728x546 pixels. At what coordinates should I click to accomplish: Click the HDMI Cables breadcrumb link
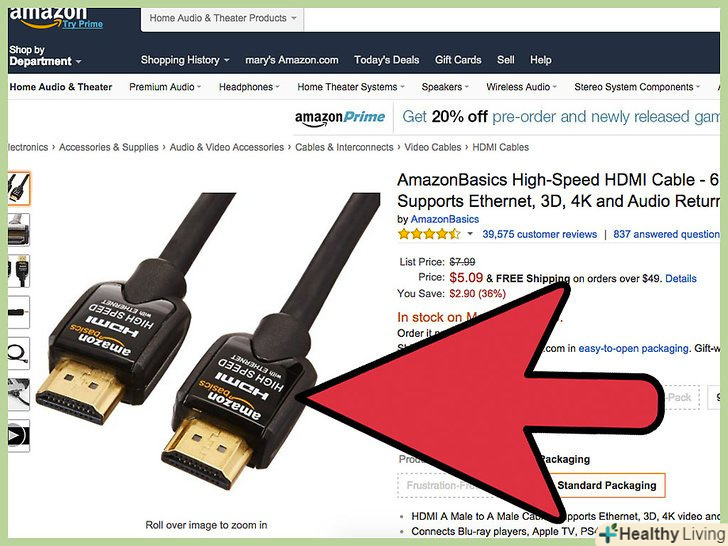coord(500,147)
